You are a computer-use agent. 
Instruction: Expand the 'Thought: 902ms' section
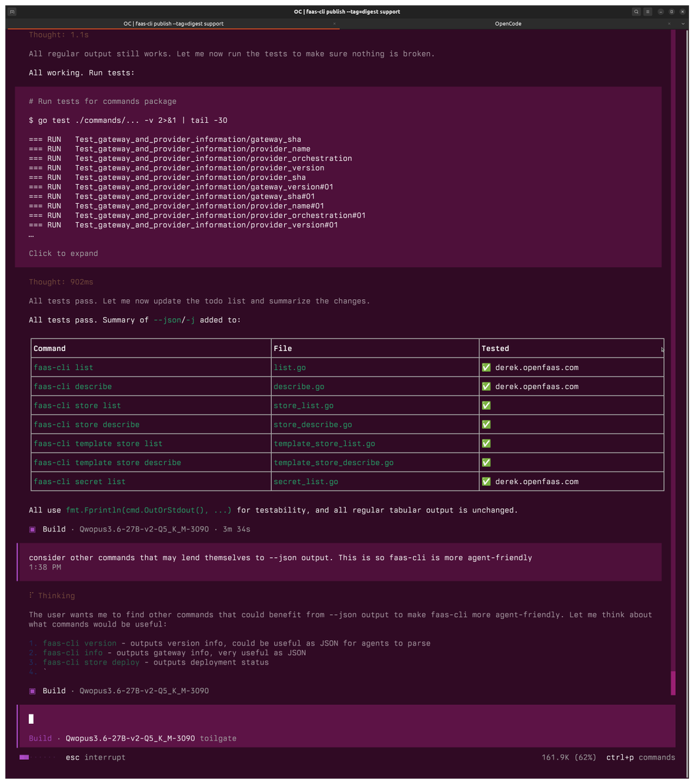pos(61,282)
